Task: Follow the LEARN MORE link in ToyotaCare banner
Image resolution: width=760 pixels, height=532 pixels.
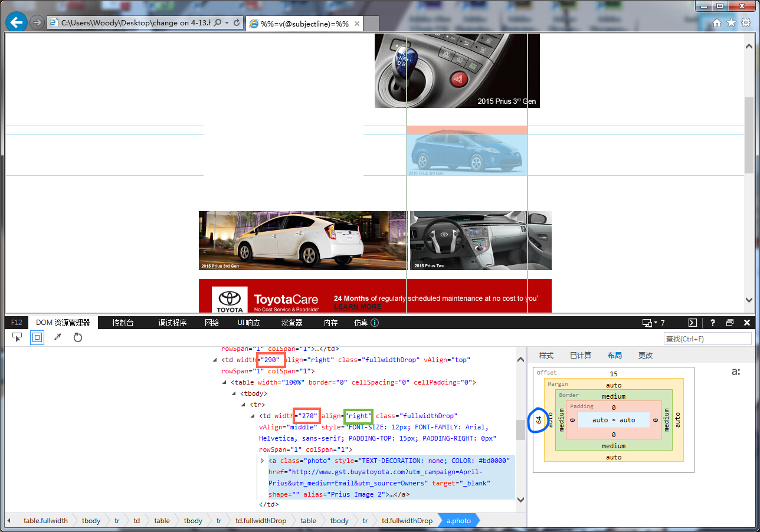Action: click(358, 307)
